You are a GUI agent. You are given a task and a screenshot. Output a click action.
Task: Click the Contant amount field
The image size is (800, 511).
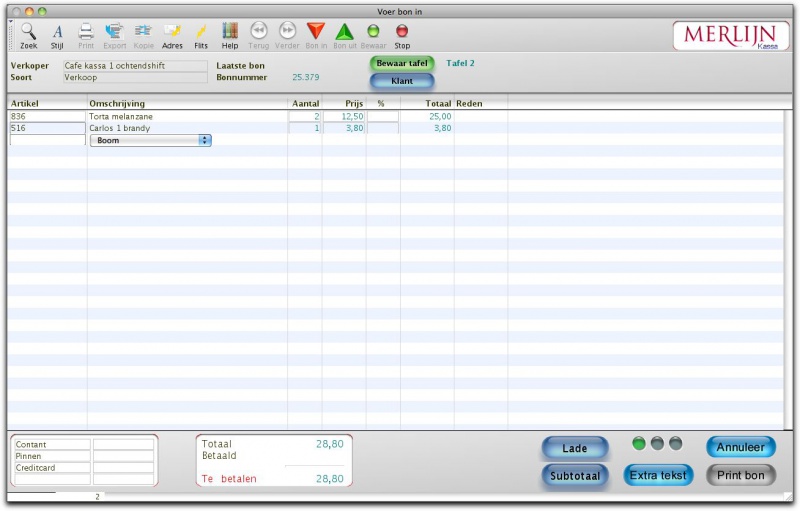pos(123,444)
